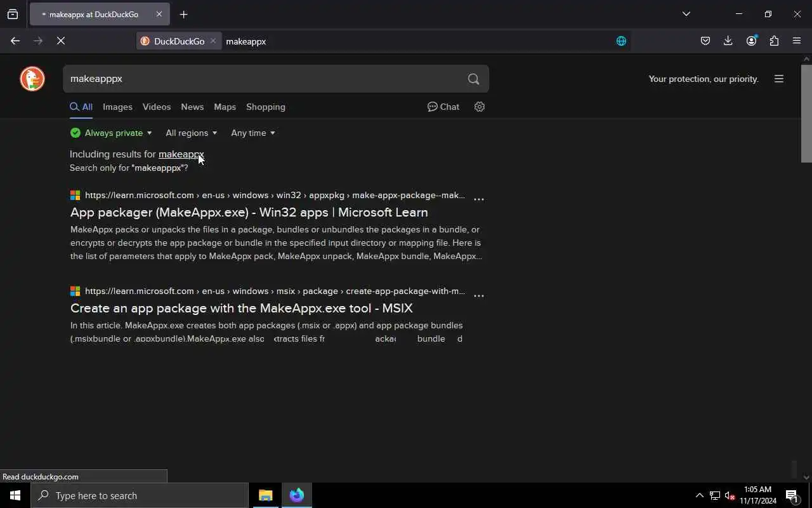Click the In this article snippet text
The image size is (812, 508).
[x=266, y=331]
